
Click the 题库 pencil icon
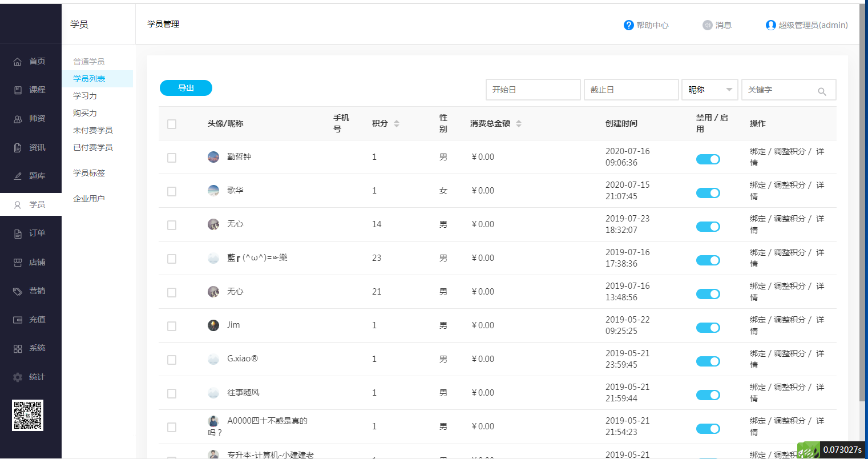tap(18, 176)
